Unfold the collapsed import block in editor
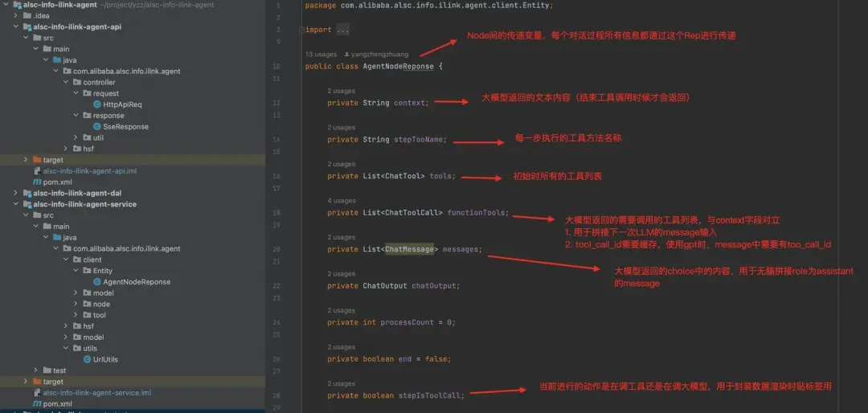The width and height of the screenshot is (868, 413). pos(342,30)
